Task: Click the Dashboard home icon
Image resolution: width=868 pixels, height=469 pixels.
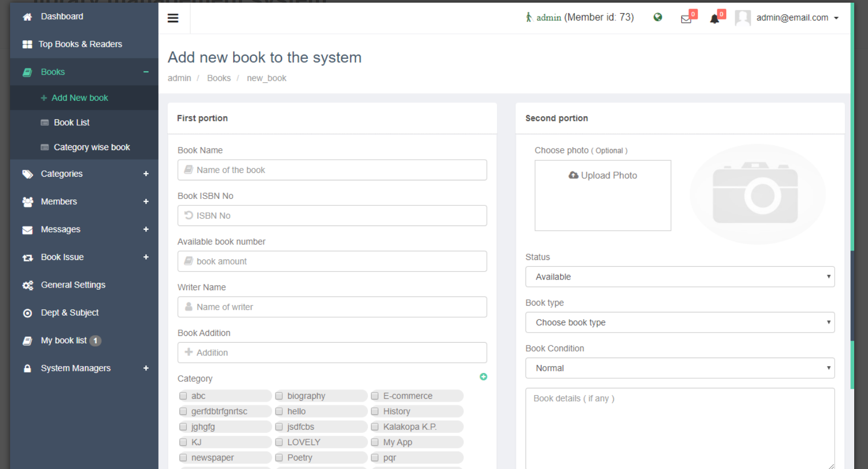Action: coord(28,17)
